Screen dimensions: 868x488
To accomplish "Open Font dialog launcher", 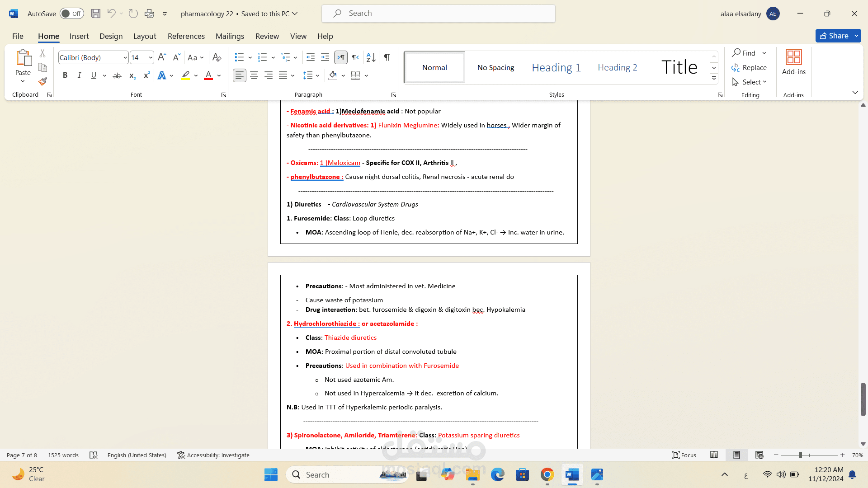I will [224, 95].
